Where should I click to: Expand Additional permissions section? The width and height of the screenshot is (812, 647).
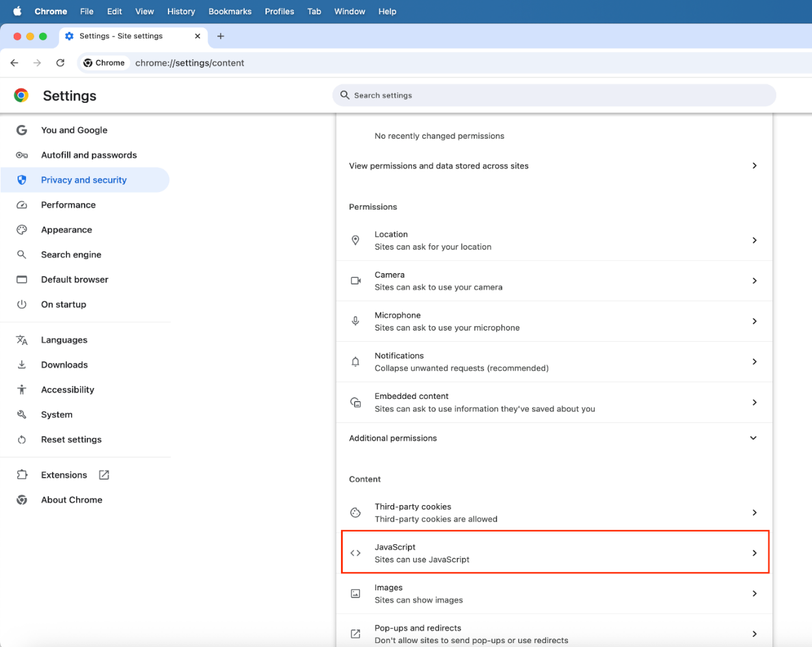554,438
